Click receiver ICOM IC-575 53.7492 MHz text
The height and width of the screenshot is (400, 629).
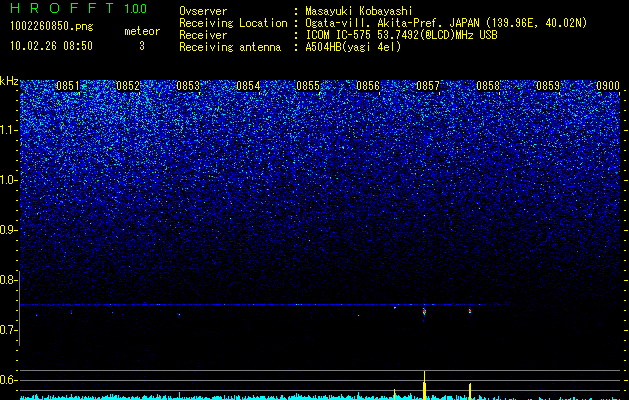tap(401, 35)
